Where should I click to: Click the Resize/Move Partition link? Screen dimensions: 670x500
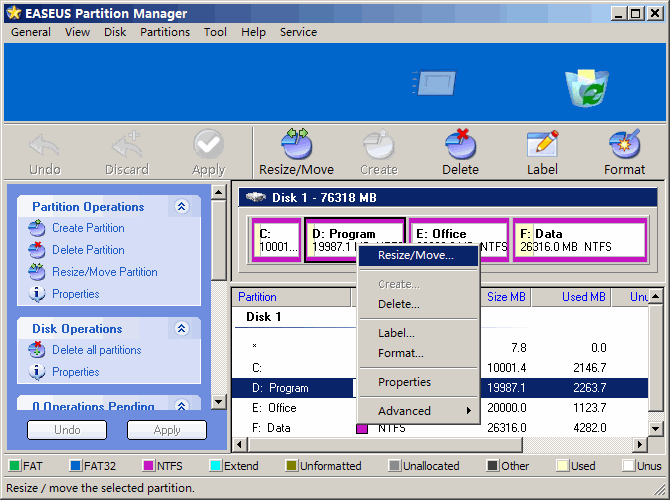pos(105,272)
